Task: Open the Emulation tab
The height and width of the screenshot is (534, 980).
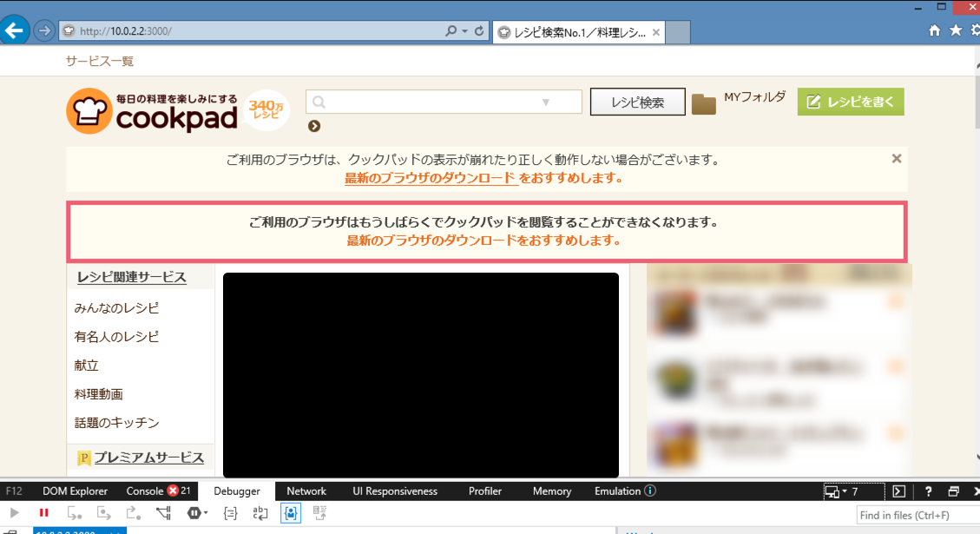Action: [x=617, y=491]
